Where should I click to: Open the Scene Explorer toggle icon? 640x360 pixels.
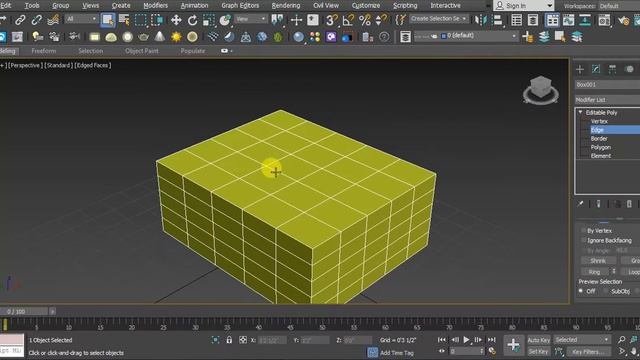[516, 20]
